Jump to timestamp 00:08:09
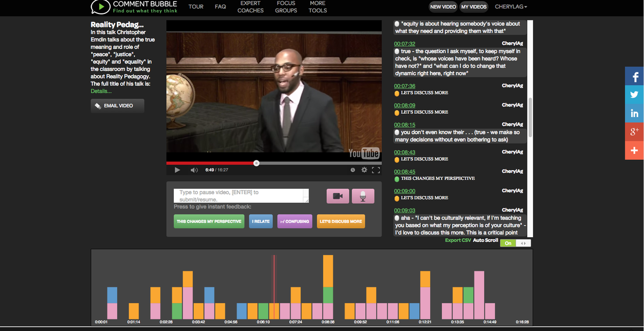 405,105
